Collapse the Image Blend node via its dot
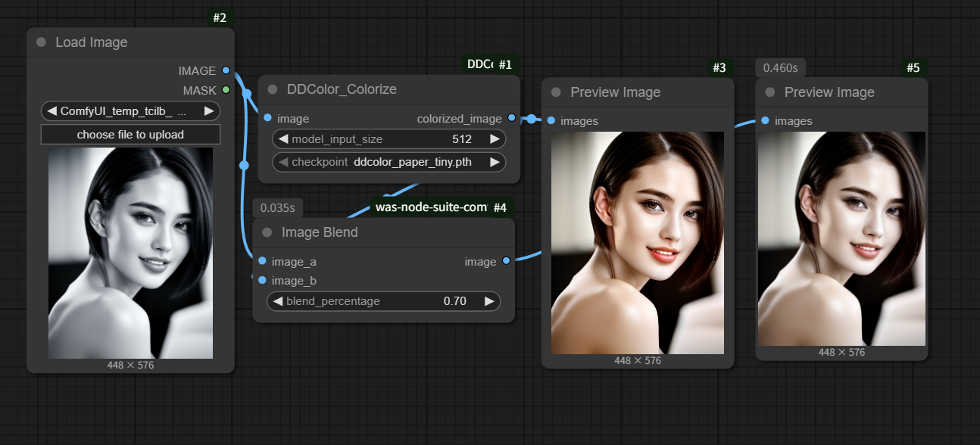 point(267,232)
